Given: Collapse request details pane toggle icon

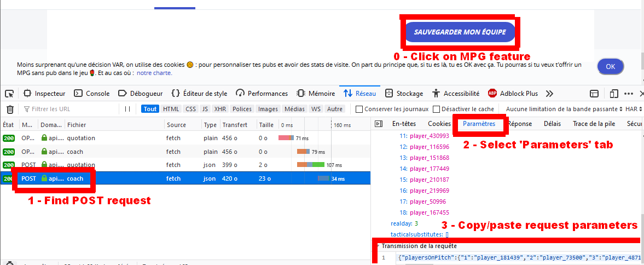Looking at the screenshot, I should [x=379, y=124].
